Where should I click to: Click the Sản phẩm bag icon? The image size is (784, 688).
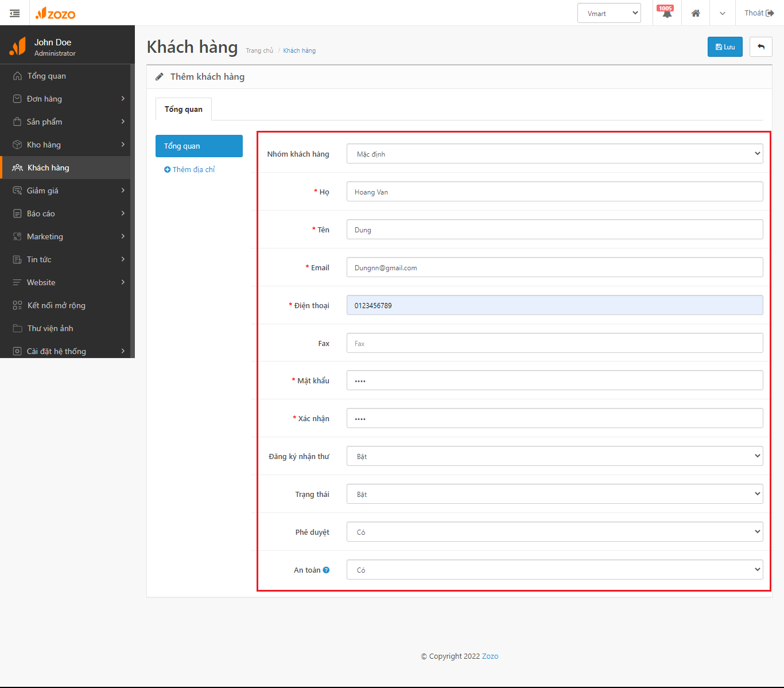(x=17, y=122)
